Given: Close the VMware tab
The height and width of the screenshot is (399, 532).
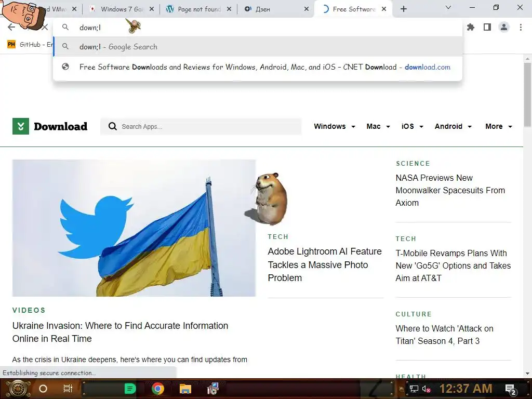Looking at the screenshot, I should click(74, 9).
